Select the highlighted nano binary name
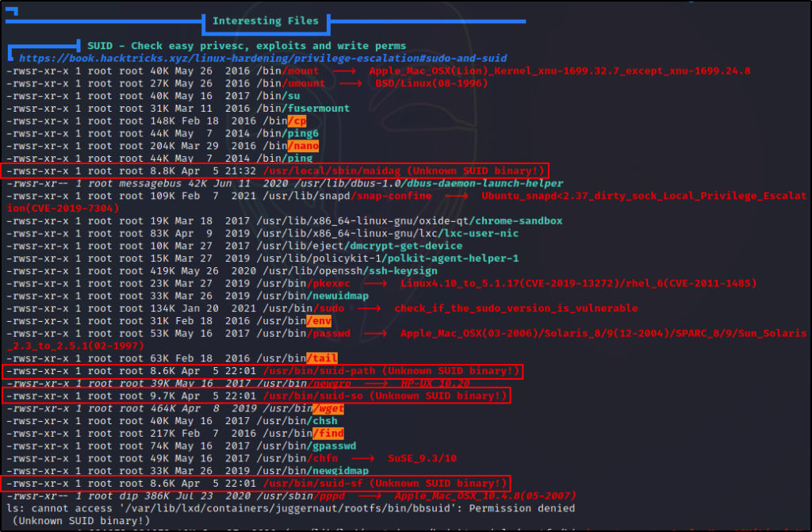The image size is (812, 532). pos(303,146)
